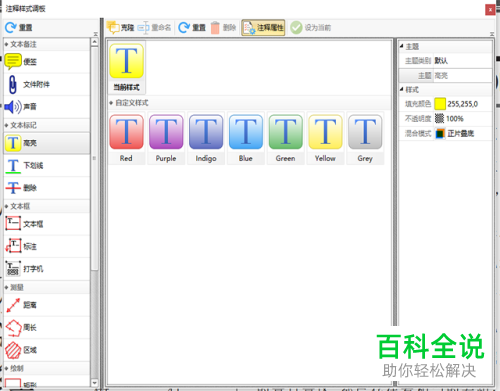Select the 文本框 text box tool item
This screenshot has width=500, height=391.
coord(47,224)
